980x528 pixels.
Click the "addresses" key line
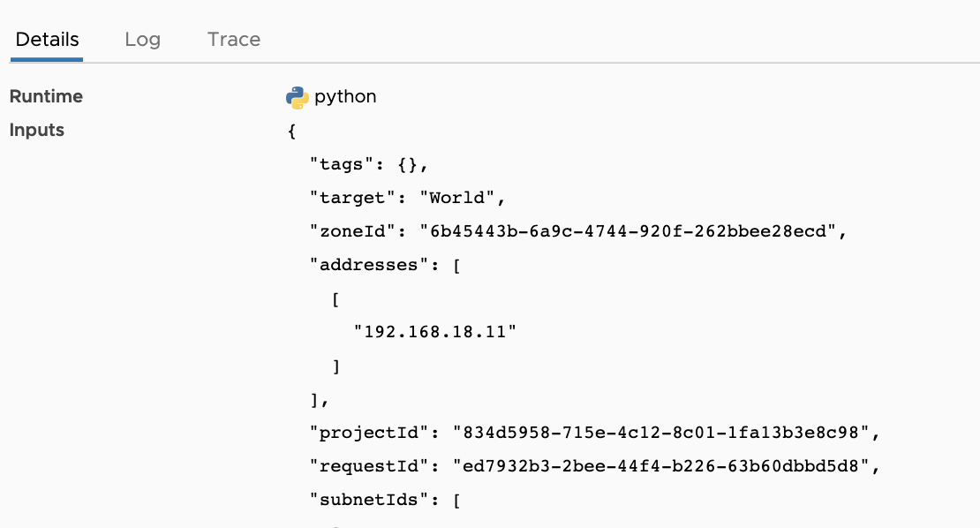point(385,265)
